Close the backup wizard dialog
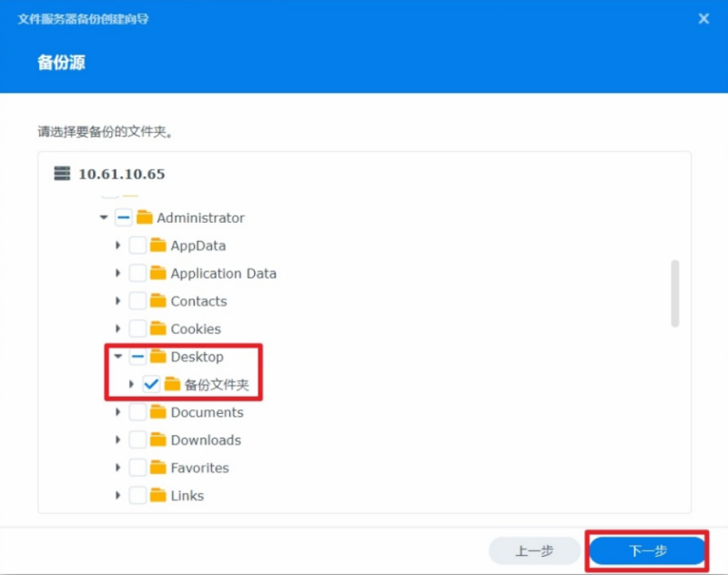The height and width of the screenshot is (575, 728). (703, 18)
